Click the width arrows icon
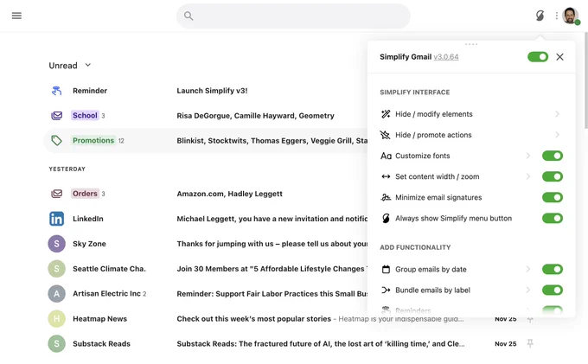 (386, 176)
